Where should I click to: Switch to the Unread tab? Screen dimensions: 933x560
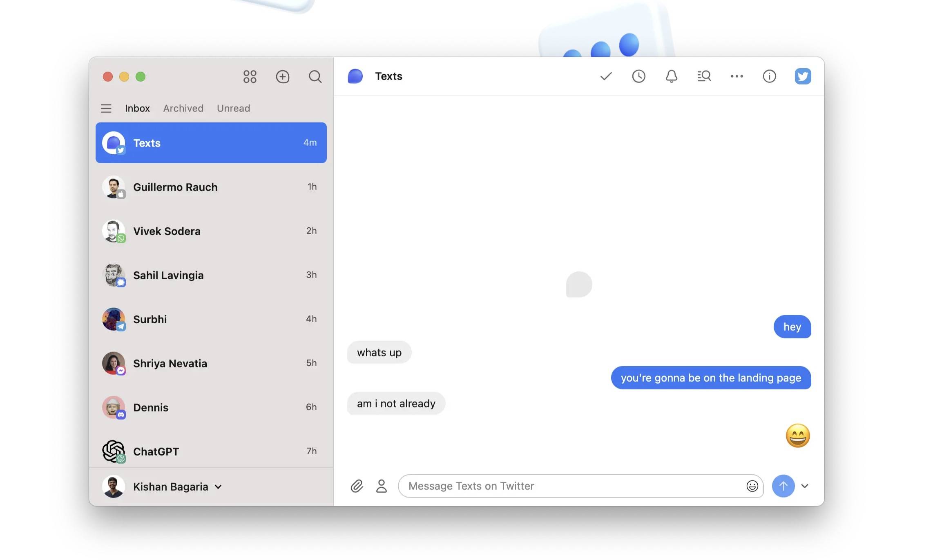point(233,108)
